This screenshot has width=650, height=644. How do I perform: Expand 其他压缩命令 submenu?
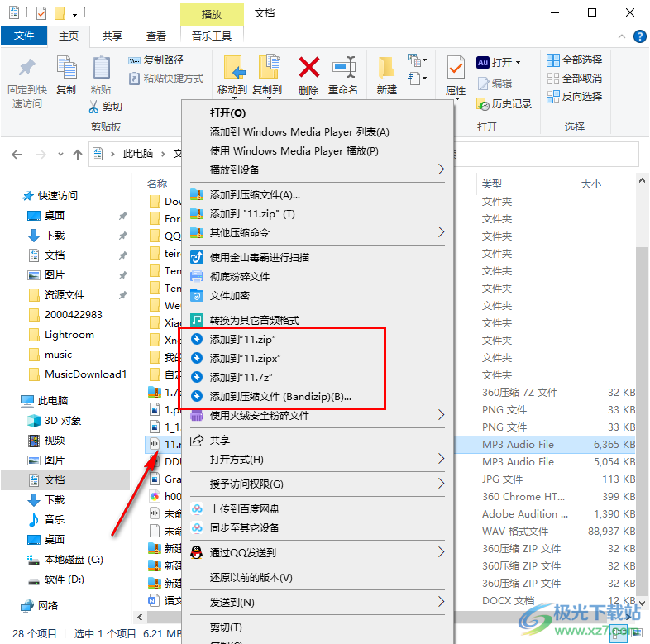pyautogui.click(x=317, y=233)
